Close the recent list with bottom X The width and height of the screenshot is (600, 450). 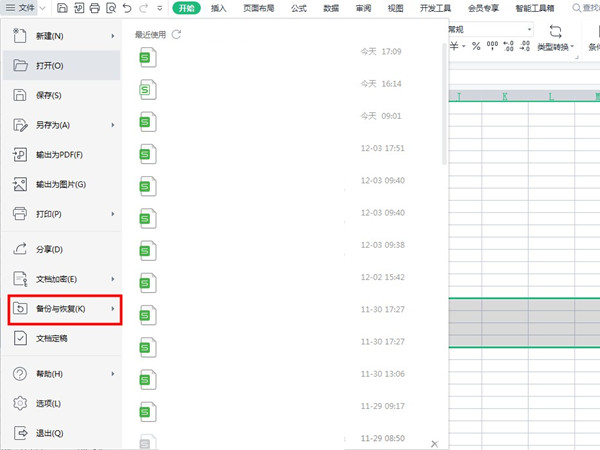434,442
